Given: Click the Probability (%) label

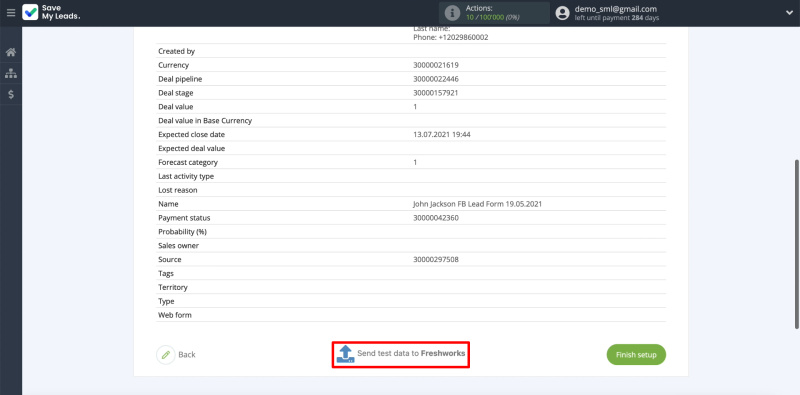Looking at the screenshot, I should pos(182,232).
